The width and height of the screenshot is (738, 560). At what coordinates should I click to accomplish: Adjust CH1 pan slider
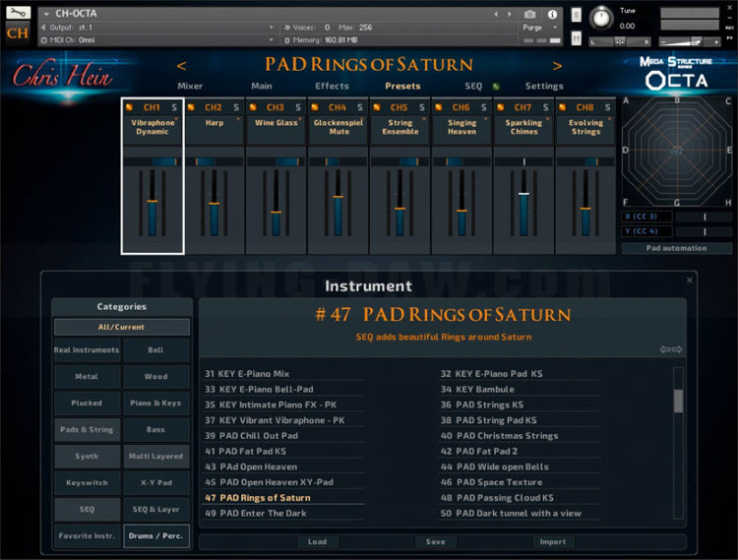point(153,161)
